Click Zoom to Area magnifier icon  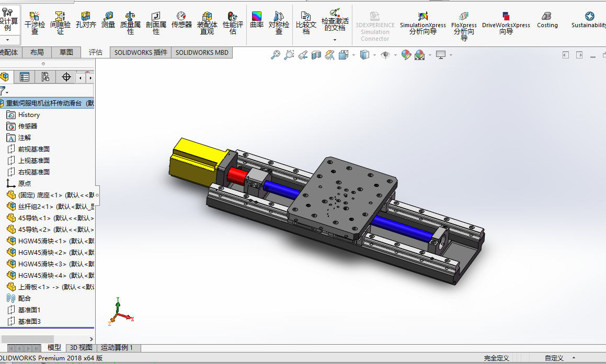coord(289,55)
